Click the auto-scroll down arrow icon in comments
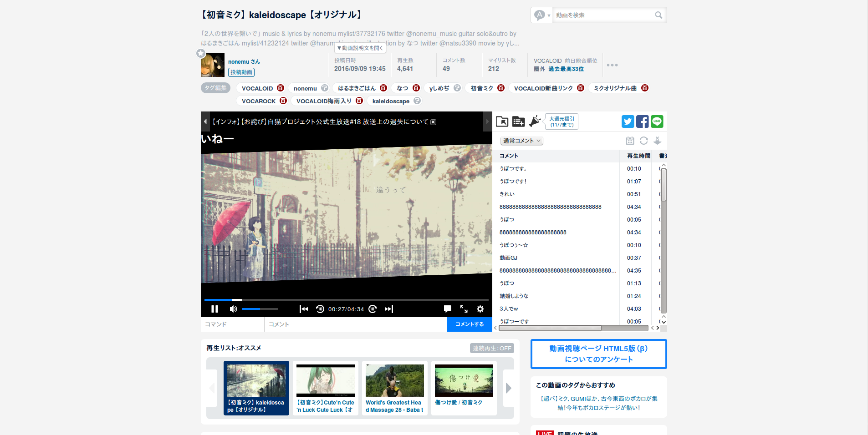Screen dimensions: 868x435 [x=657, y=141]
